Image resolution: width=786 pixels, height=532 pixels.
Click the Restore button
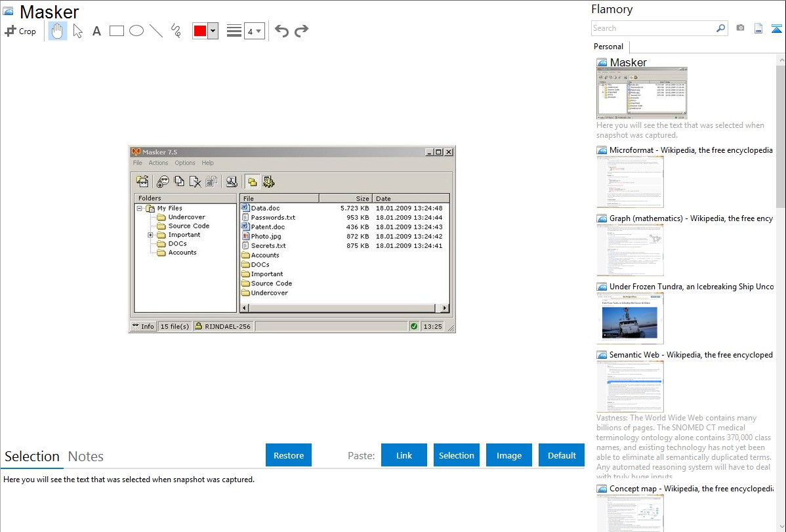[x=289, y=455]
